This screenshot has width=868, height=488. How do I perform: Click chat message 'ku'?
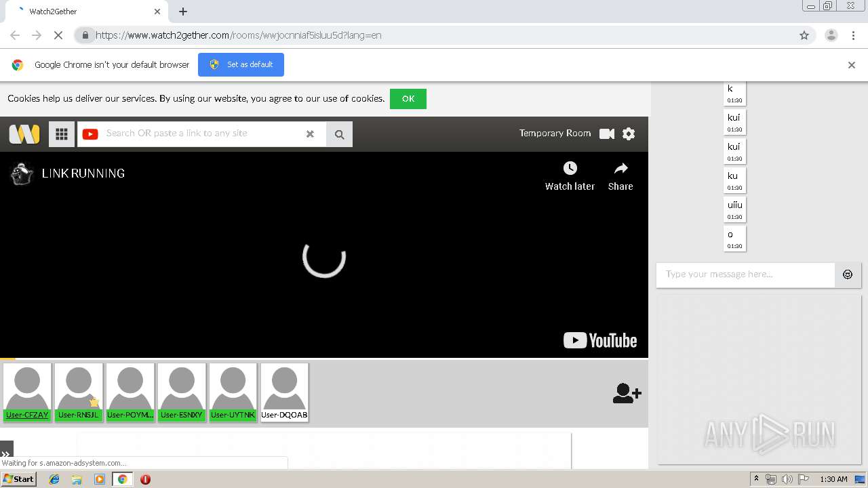(735, 181)
